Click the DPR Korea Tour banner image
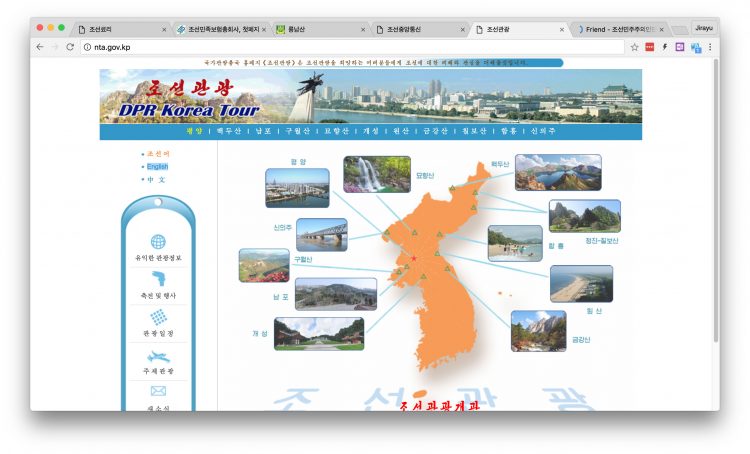The width and height of the screenshot is (750, 454). [371, 96]
